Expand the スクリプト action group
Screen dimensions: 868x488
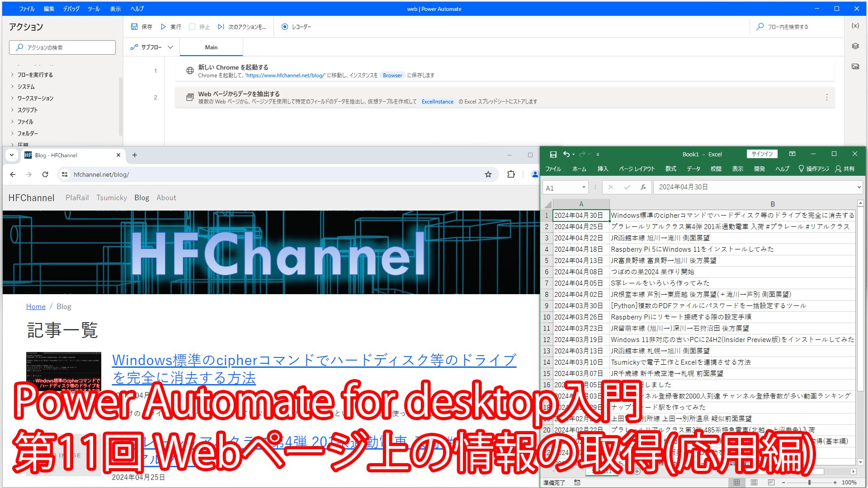pos(12,110)
